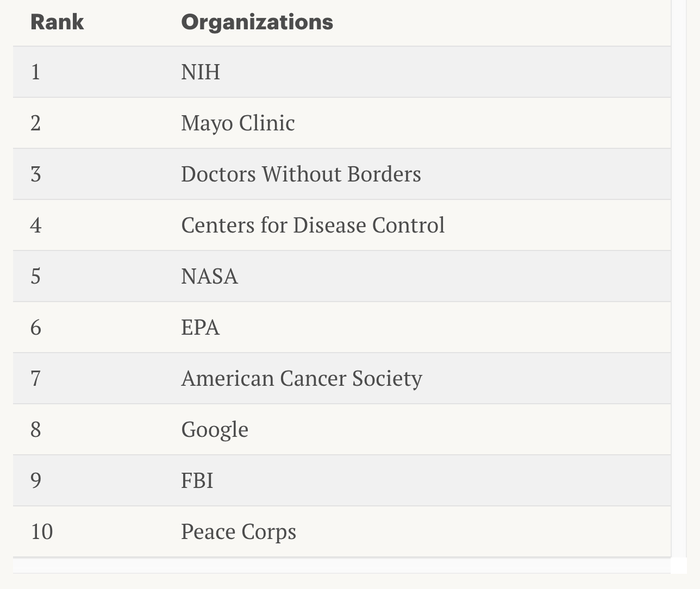Click rank number 2 cell
700x589 pixels.
35,123
